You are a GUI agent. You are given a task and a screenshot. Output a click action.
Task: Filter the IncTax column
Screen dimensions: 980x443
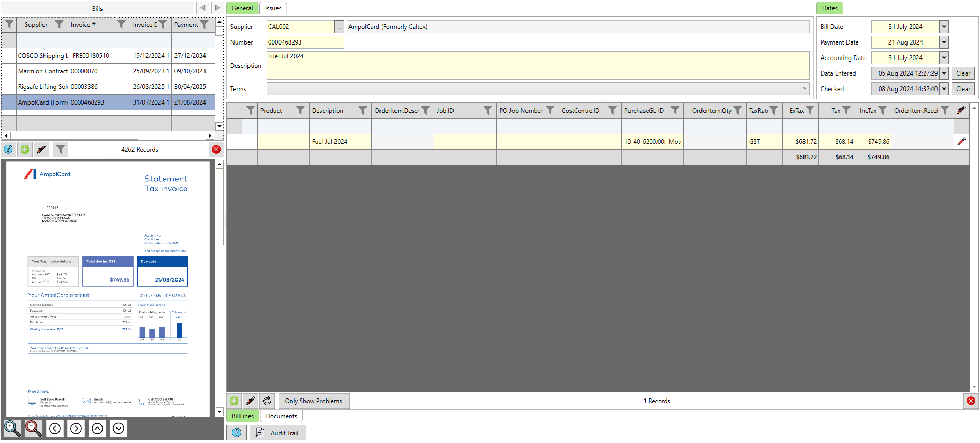(x=883, y=111)
